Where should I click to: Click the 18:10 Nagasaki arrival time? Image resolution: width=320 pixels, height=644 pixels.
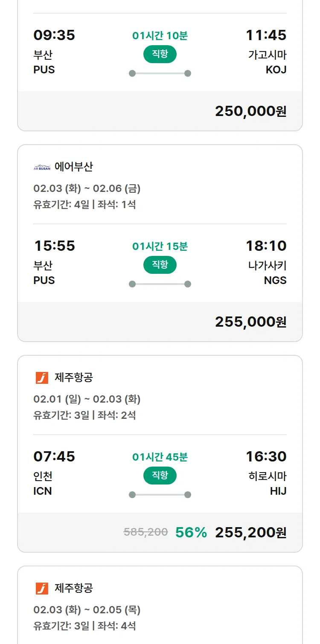coord(266,246)
